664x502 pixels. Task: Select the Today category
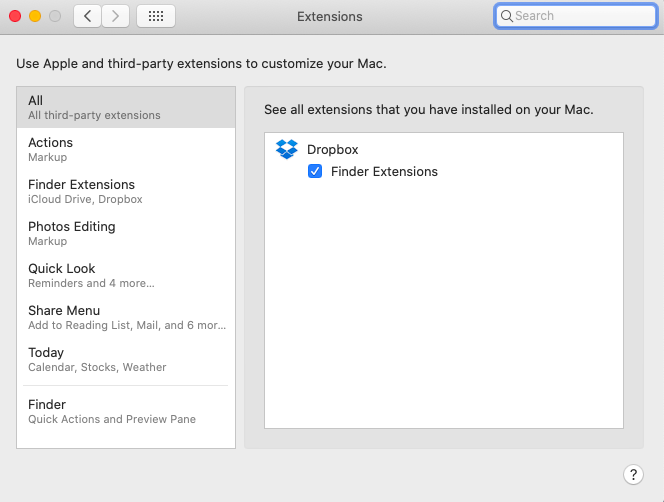125,359
